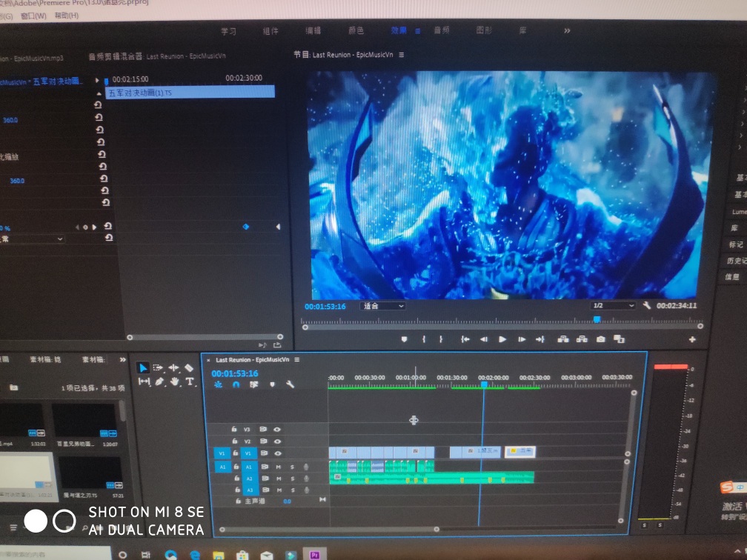The image size is (747, 560).
Task: Toggle lock on track V2
Action: click(x=234, y=441)
